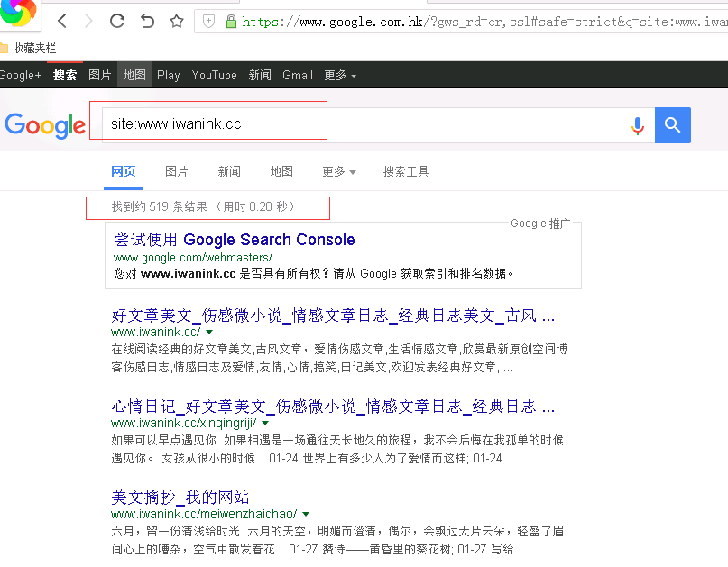The width and height of the screenshot is (728, 567).
Task: Switch to 地图 results tab
Action: [x=281, y=171]
